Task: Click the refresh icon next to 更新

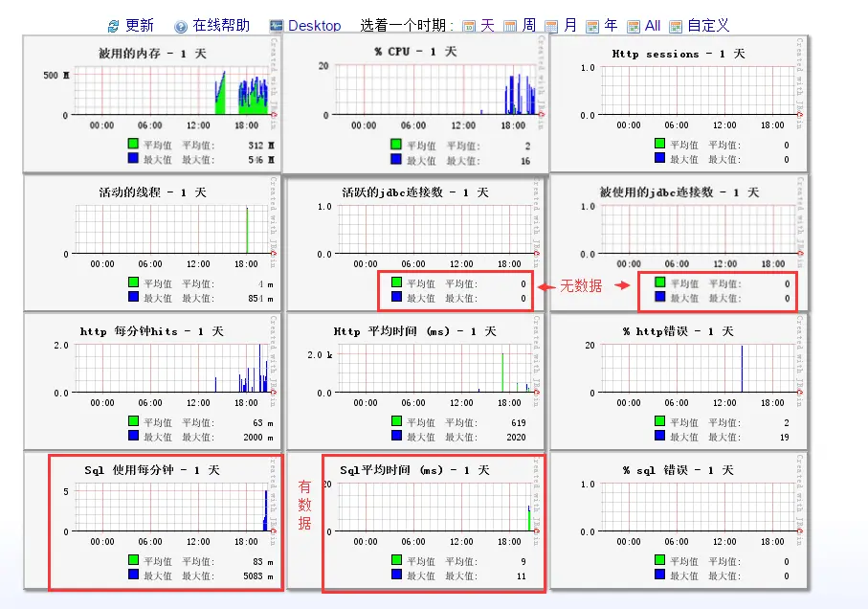Action: 114,26
